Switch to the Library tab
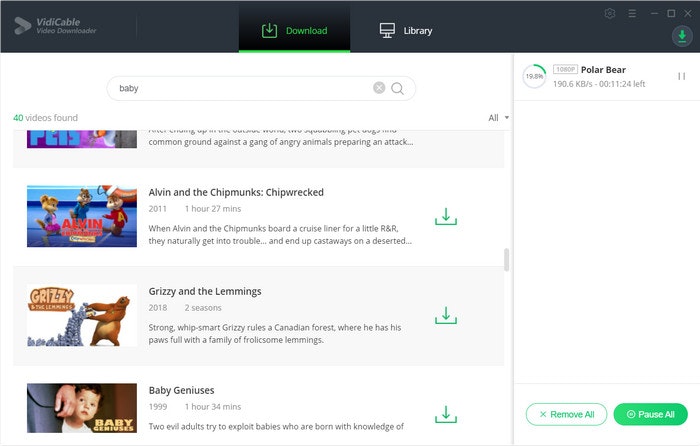Screen dimensions: 700x446 point(406,30)
